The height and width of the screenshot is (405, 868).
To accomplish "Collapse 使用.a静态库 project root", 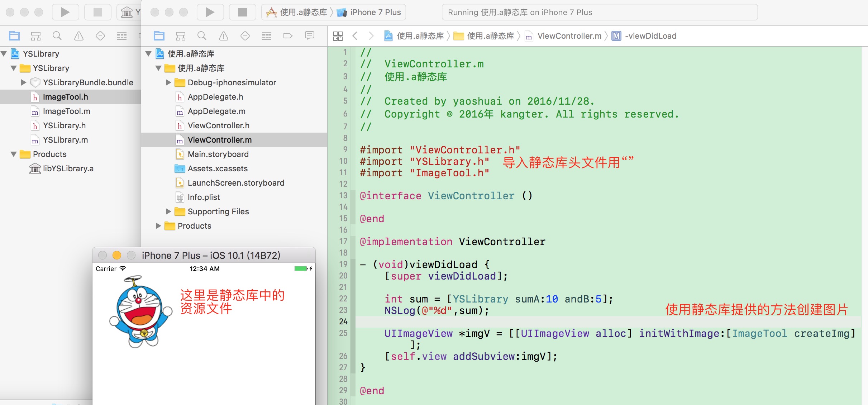I will [x=148, y=54].
